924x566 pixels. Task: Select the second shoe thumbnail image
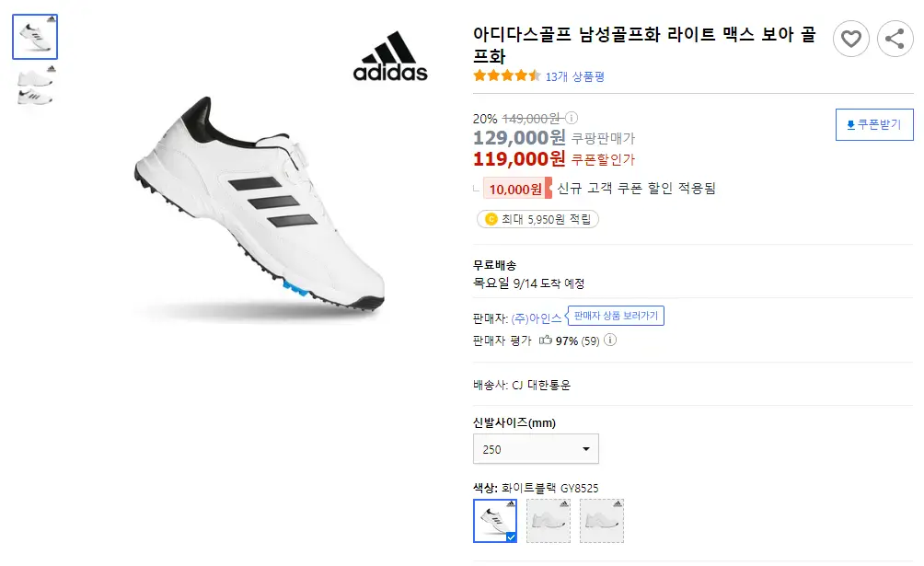point(35,87)
